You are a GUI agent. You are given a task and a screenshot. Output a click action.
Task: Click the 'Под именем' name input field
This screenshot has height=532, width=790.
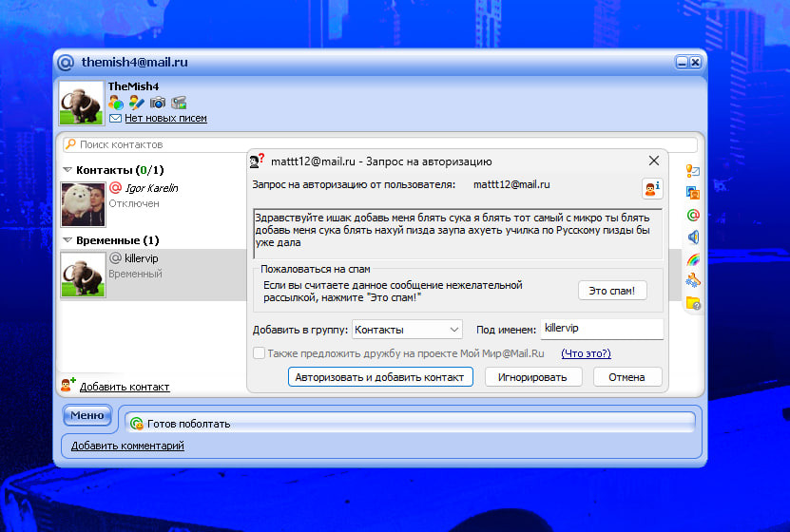click(600, 329)
